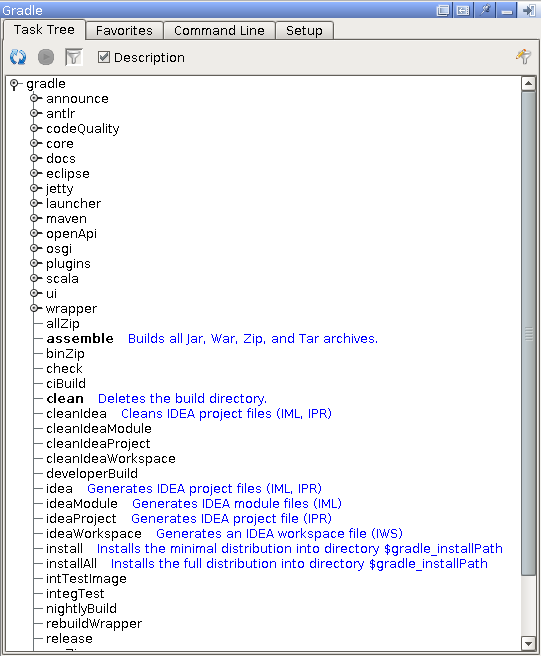The height and width of the screenshot is (656, 541).
Task: Open the Favorites tab
Action: (124, 31)
